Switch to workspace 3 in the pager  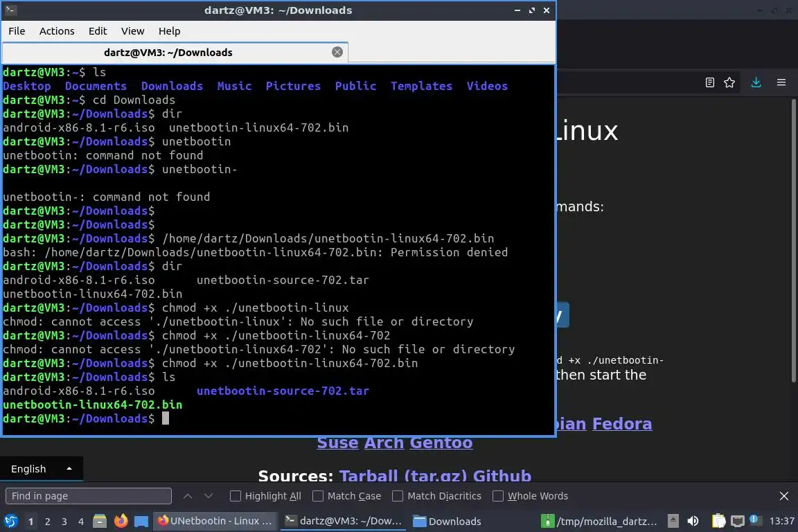(64, 522)
